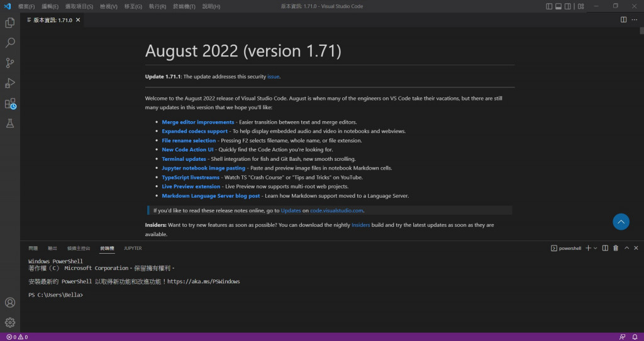This screenshot has width=644, height=341.
Task: Click errors and warnings status bar item
Action: click(17, 337)
